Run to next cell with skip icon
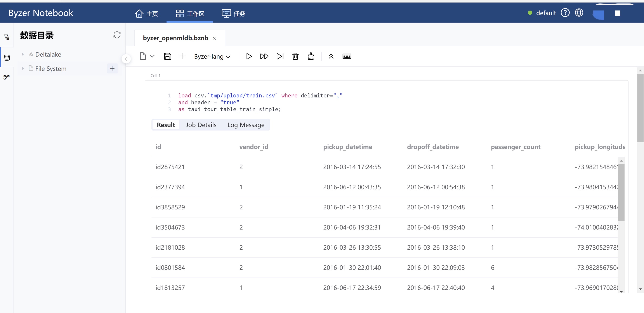Viewport: 644px width, 313px height. (x=280, y=56)
